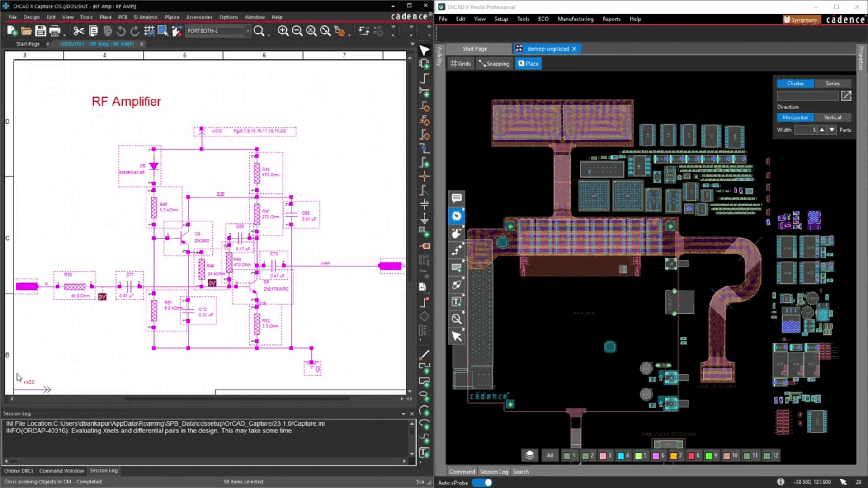The image size is (868, 488).
Task: Select the Route connection tool in Presto
Action: 457,250
